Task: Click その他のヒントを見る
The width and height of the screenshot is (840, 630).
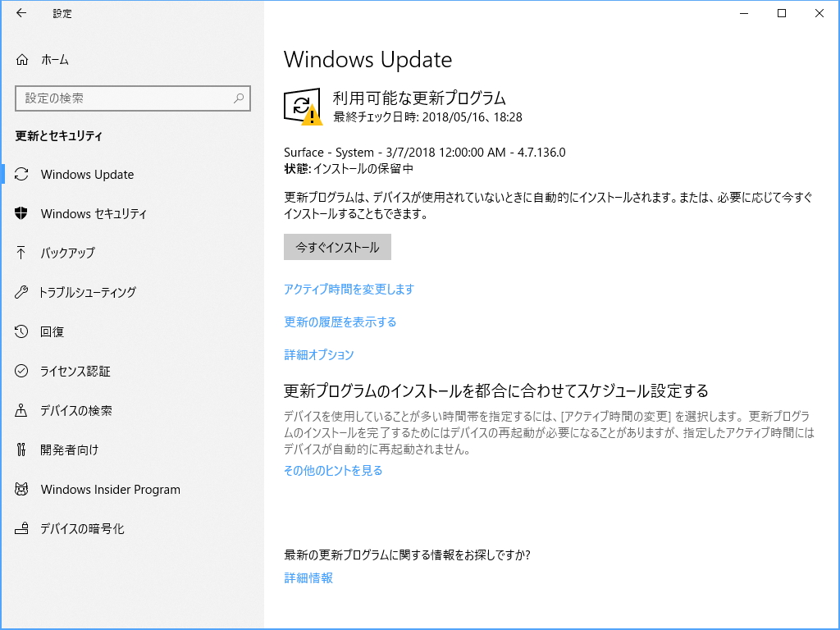Action: coord(331,470)
